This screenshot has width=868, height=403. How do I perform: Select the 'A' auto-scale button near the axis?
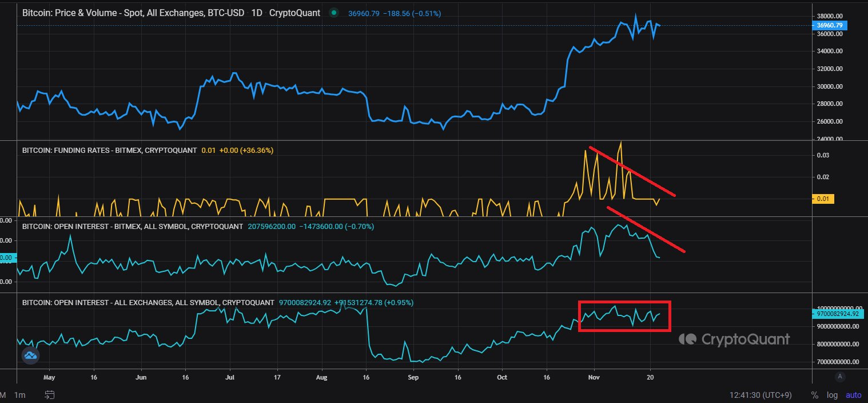pos(840,376)
